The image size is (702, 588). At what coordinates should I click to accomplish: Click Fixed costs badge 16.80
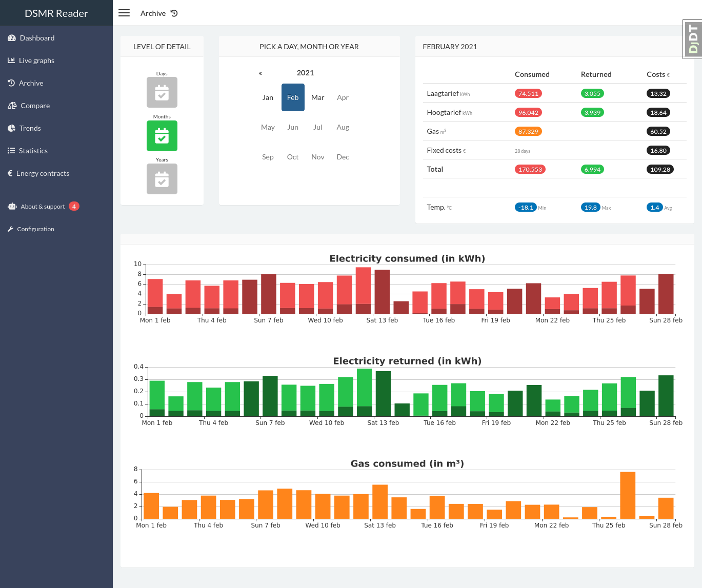coord(658,150)
